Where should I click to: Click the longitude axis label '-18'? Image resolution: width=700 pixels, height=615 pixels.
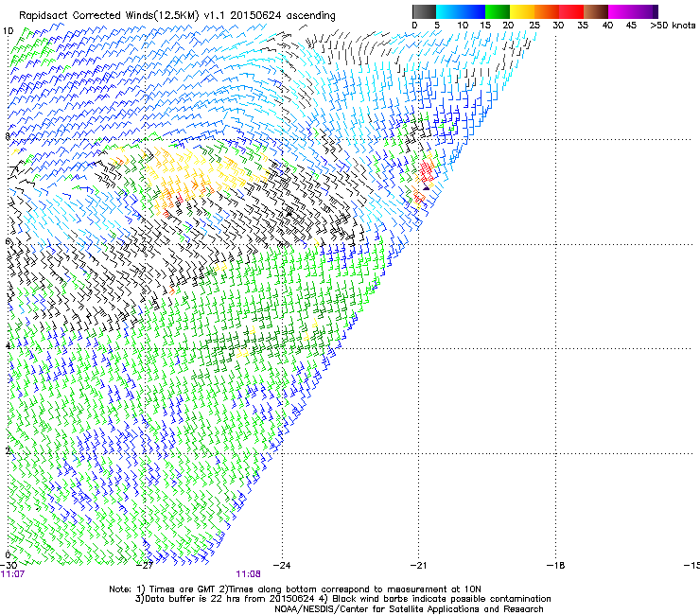click(x=555, y=566)
